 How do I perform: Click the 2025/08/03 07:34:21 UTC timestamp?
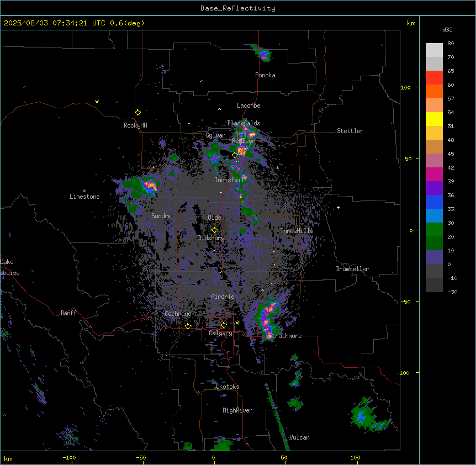click(55, 23)
